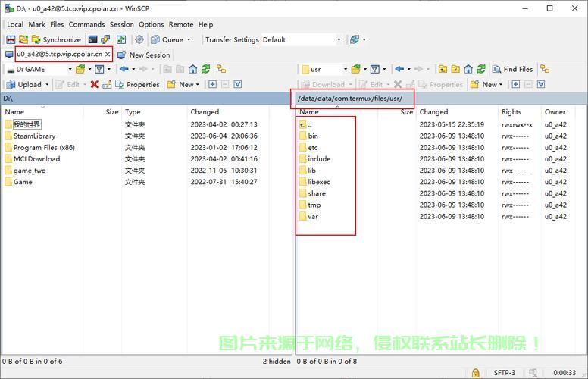Expand the Upload dropdown arrow
588x379 pixels.
point(47,84)
